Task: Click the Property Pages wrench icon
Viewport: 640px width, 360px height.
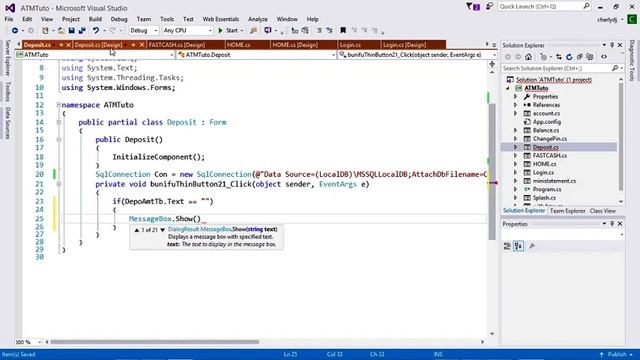Action: (x=532, y=246)
